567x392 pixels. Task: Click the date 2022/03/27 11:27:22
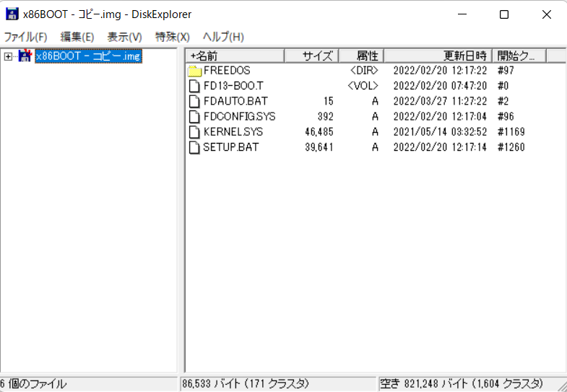[x=440, y=101]
